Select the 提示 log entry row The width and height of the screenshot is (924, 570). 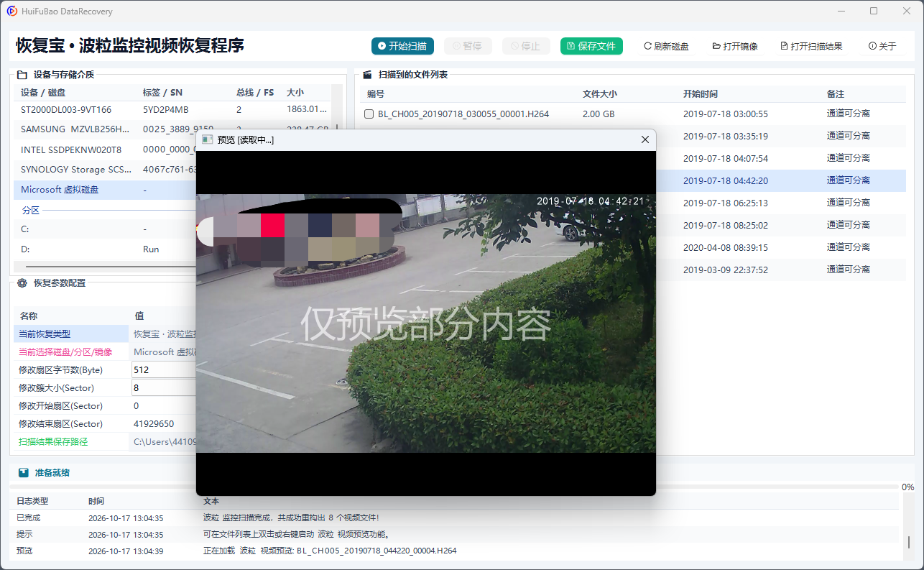tap(454, 534)
